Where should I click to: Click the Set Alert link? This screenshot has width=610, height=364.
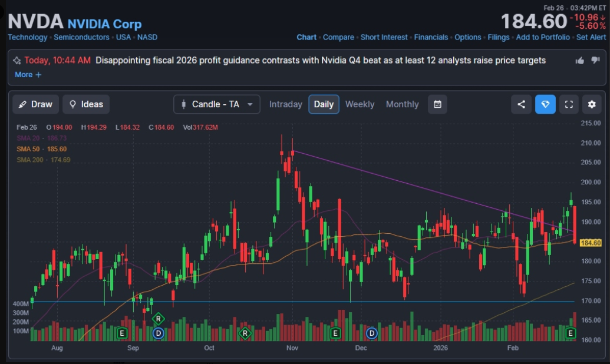[x=591, y=37]
